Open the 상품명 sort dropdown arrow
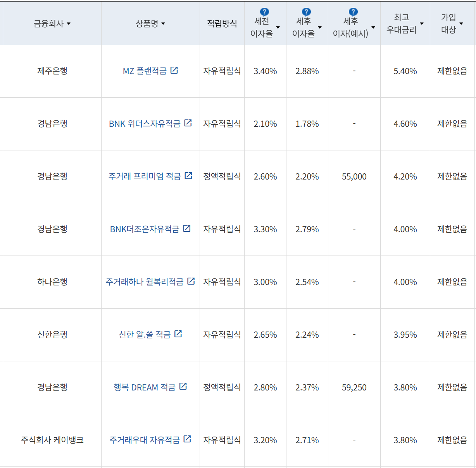The image size is (476, 468). tap(164, 24)
